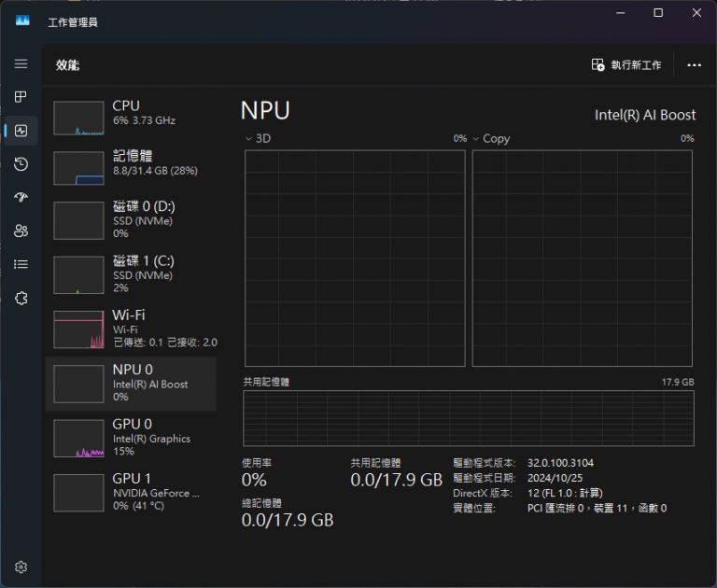Click the GPU 0 mini graph thumbnail
Viewport: 717px width, 588px height.
pyautogui.click(x=78, y=439)
